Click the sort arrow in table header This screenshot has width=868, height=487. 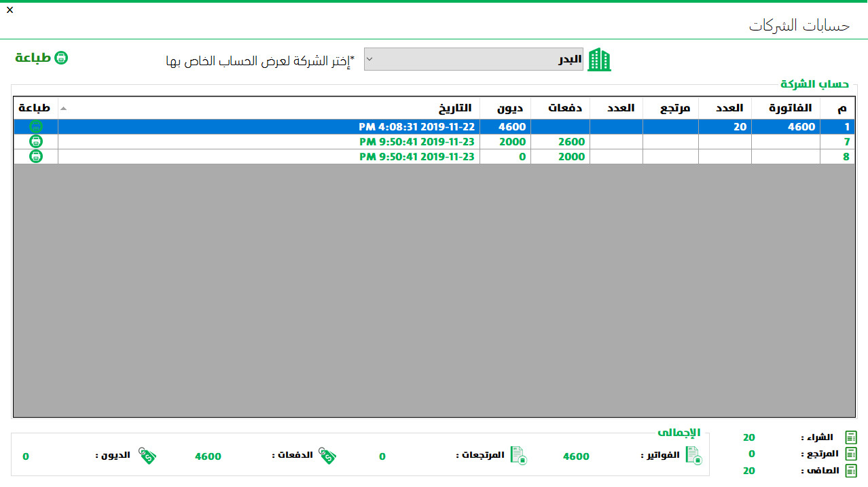click(63, 109)
